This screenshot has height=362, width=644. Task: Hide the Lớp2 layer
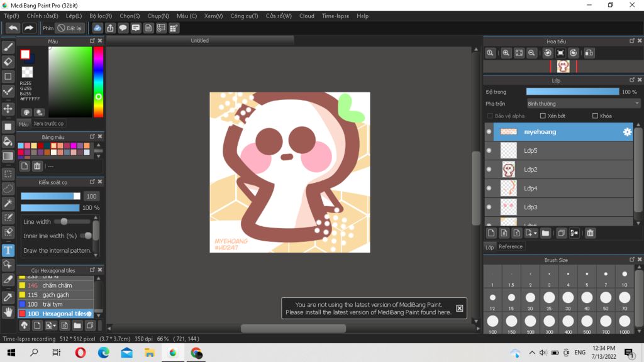tap(489, 170)
